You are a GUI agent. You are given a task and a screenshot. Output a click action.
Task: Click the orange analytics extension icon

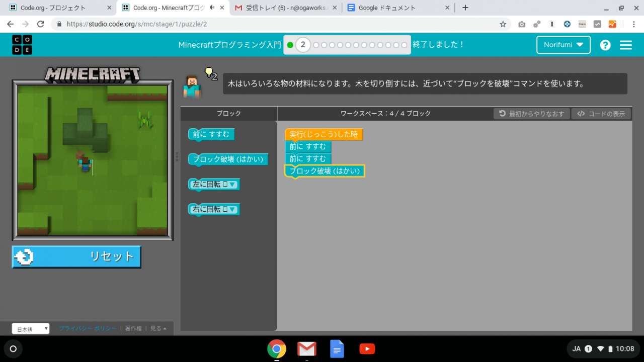[612, 24]
